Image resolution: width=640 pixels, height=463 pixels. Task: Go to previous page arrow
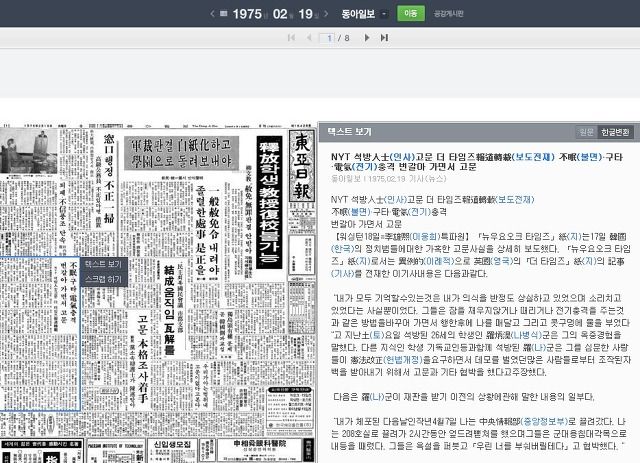[x=309, y=38]
